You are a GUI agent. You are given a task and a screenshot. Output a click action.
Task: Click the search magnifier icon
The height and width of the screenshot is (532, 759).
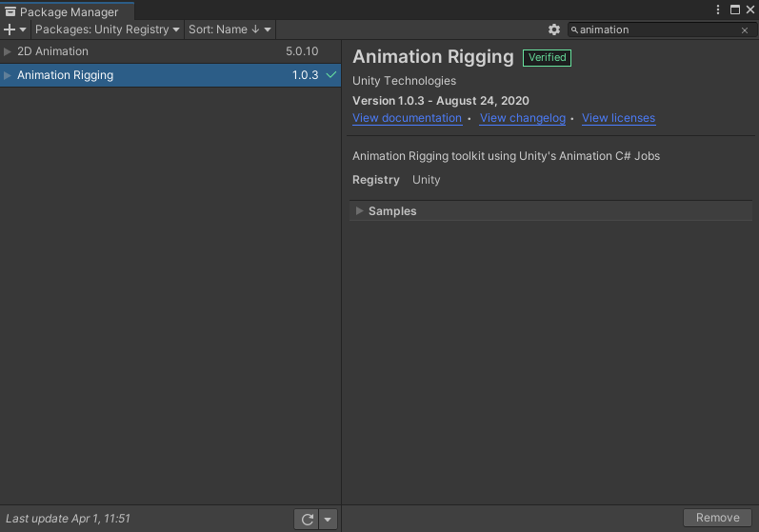pyautogui.click(x=574, y=30)
